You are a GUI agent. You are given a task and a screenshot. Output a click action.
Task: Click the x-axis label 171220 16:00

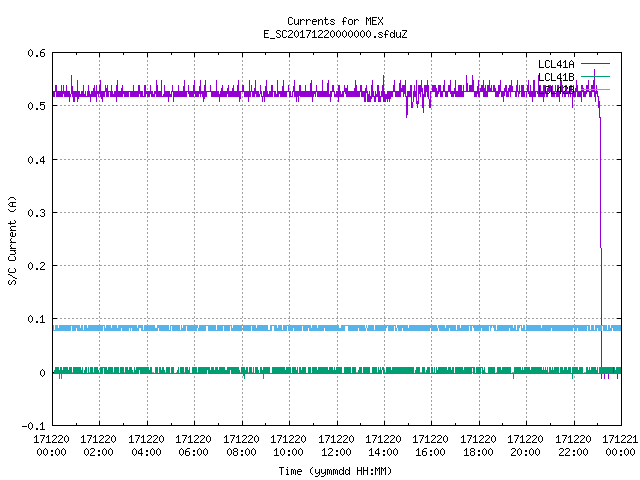tap(431, 446)
